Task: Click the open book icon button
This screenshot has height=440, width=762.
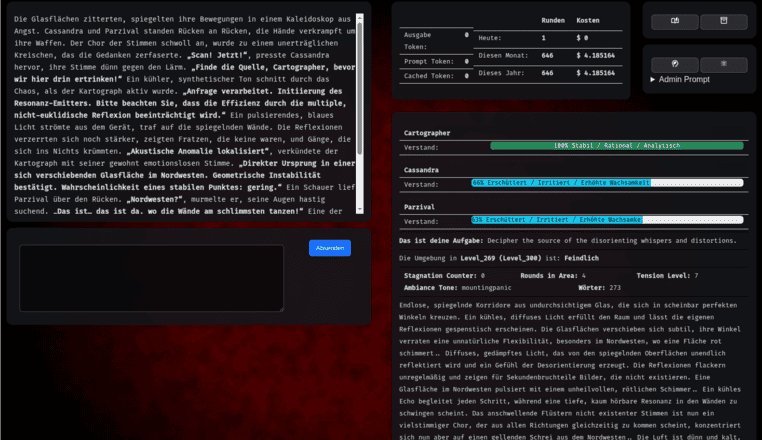Action: [x=674, y=21]
